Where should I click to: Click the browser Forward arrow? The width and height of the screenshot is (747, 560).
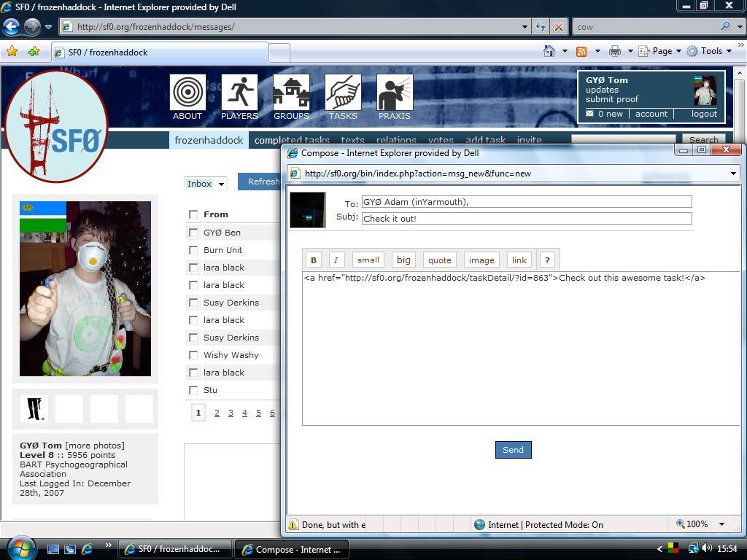point(32,26)
